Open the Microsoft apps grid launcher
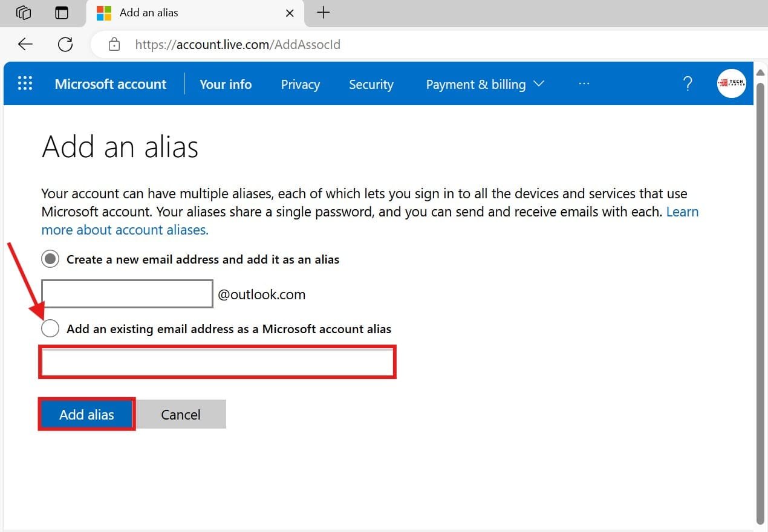768x532 pixels. point(25,84)
